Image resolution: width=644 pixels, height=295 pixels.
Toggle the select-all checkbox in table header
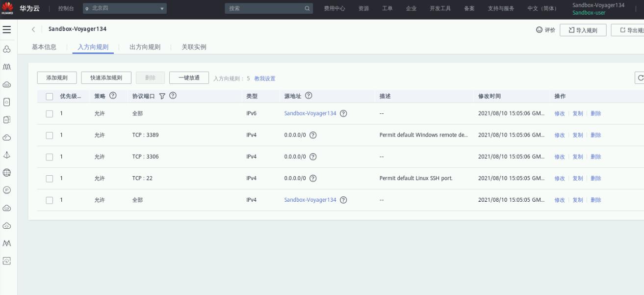(49, 97)
